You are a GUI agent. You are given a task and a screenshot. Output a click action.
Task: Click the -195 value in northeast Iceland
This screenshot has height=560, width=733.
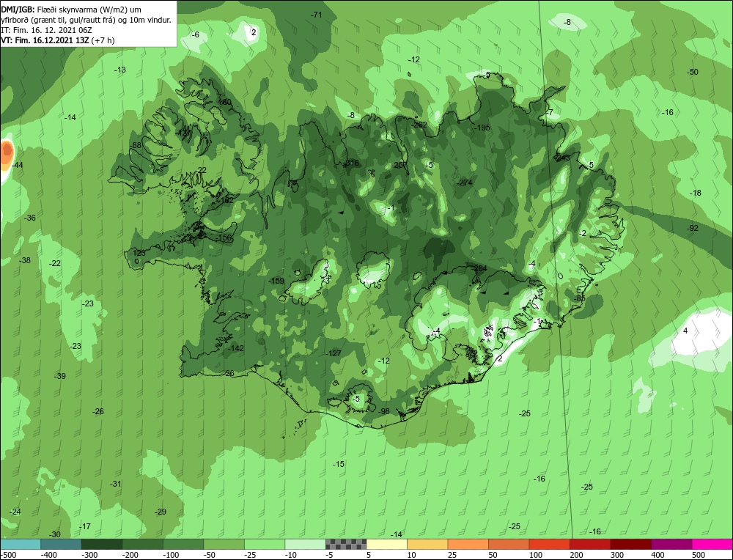coord(482,128)
